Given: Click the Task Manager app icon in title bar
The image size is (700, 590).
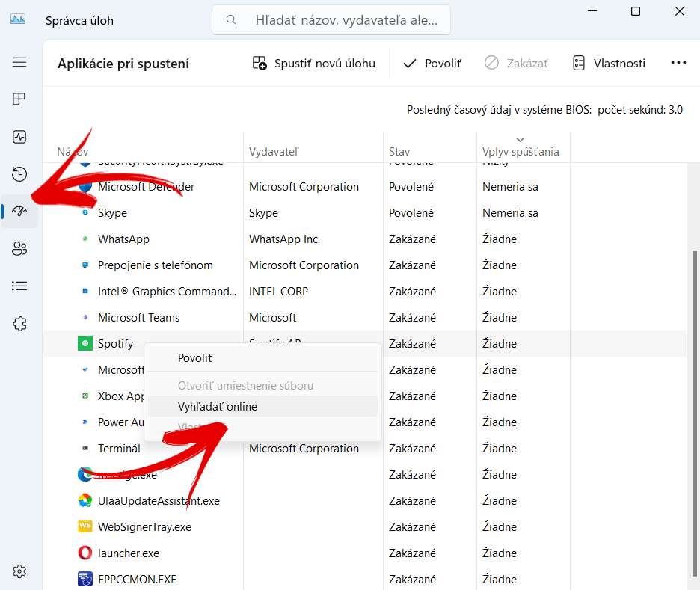Looking at the screenshot, I should (18, 19).
